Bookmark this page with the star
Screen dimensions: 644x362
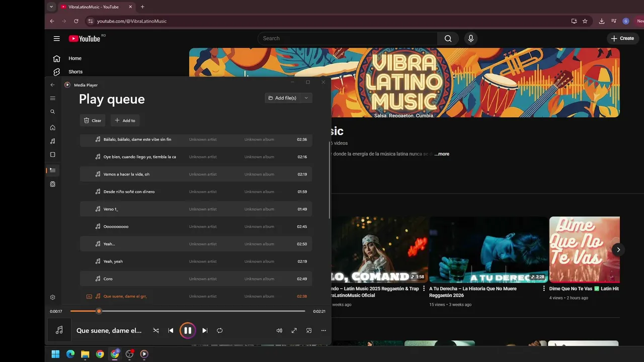click(585, 21)
